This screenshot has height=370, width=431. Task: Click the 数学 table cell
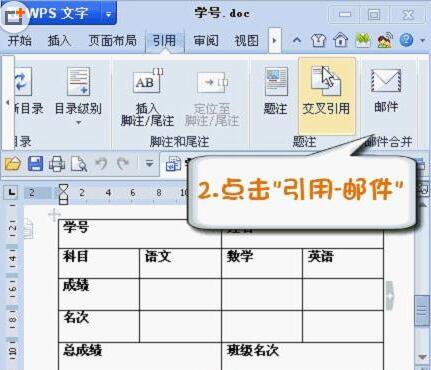pyautogui.click(x=262, y=263)
